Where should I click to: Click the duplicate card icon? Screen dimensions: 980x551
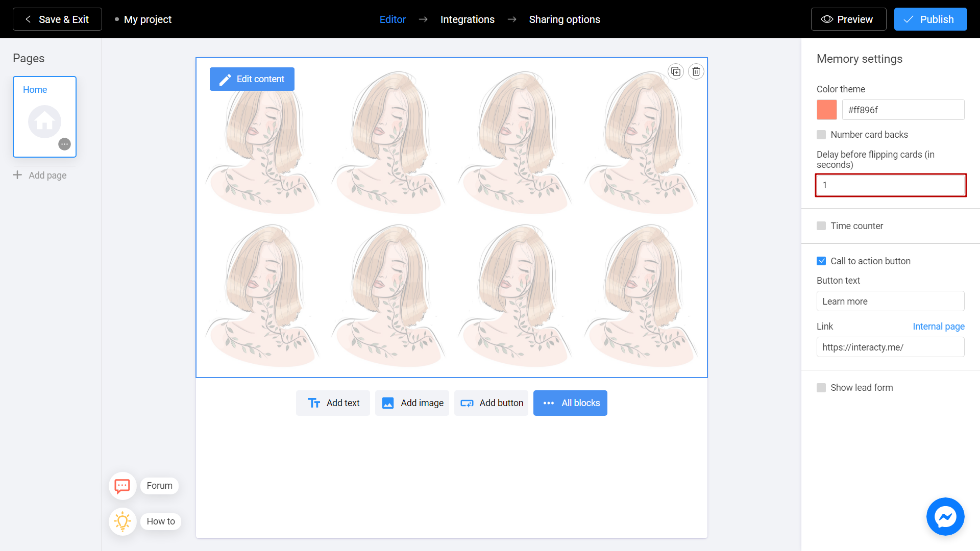click(676, 71)
